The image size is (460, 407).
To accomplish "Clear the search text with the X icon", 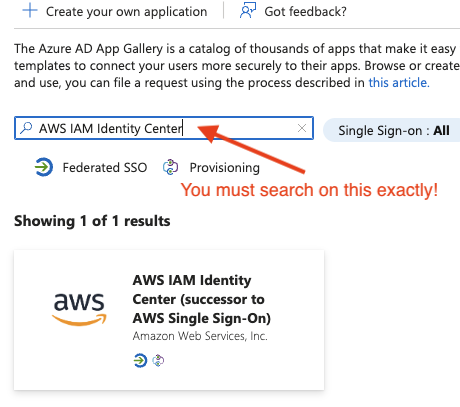I will tap(302, 128).
